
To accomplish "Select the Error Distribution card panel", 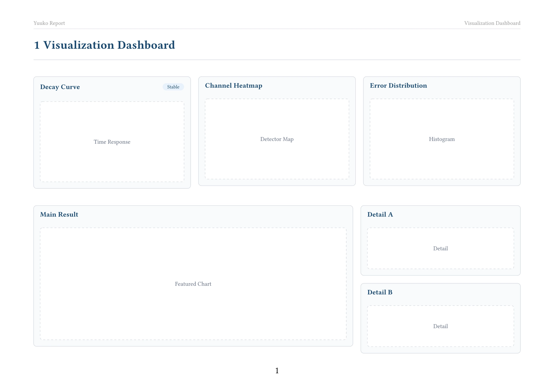I will click(x=442, y=131).
